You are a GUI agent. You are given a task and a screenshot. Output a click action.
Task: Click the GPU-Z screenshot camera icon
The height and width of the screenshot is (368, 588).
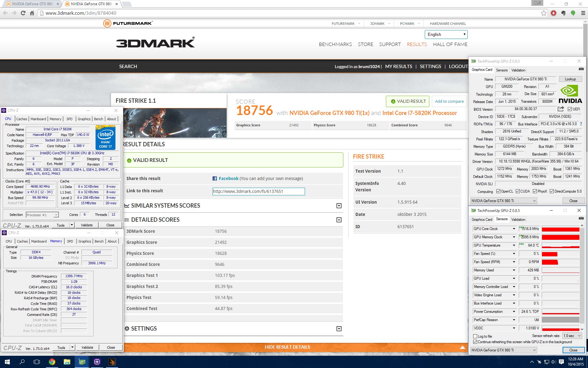[581, 69]
